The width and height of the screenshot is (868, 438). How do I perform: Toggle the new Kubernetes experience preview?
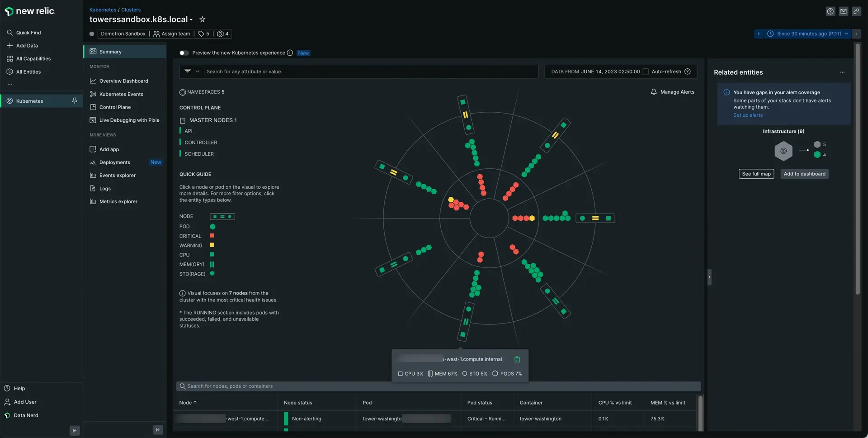pyautogui.click(x=184, y=53)
